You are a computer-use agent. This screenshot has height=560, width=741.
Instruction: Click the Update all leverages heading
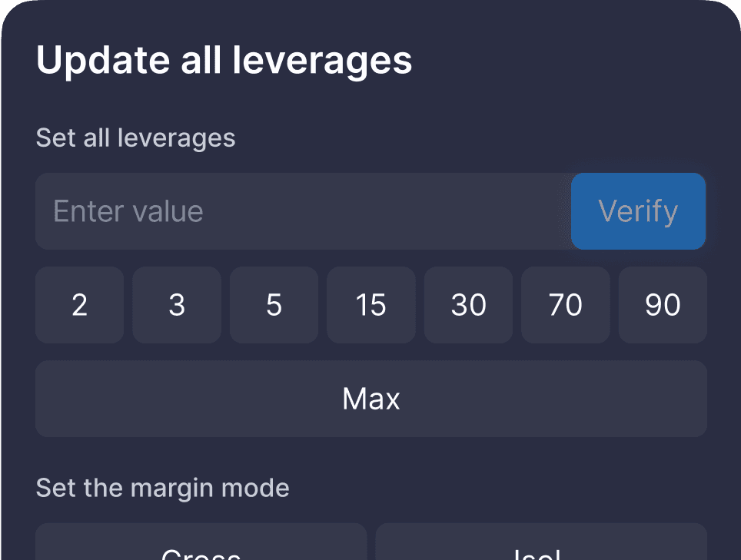(224, 61)
